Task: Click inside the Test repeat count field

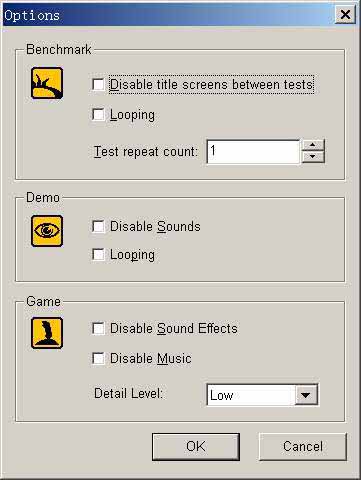Action: tap(253, 152)
